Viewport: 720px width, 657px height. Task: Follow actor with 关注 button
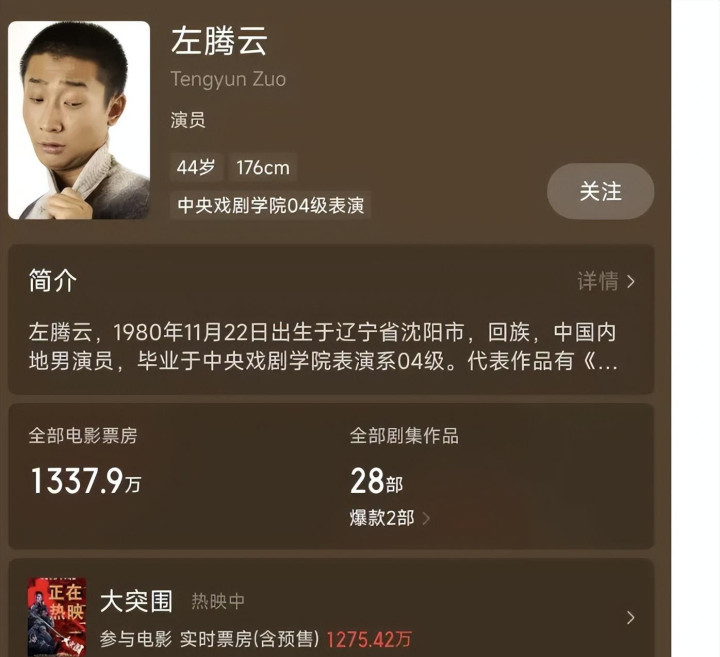pos(600,191)
